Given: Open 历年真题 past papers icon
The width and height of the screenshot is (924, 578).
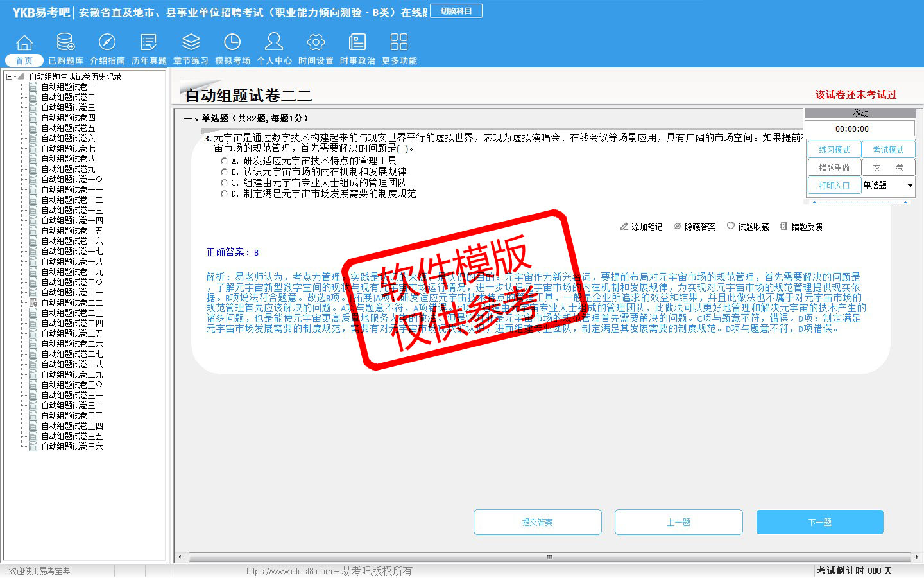Looking at the screenshot, I should (x=149, y=42).
